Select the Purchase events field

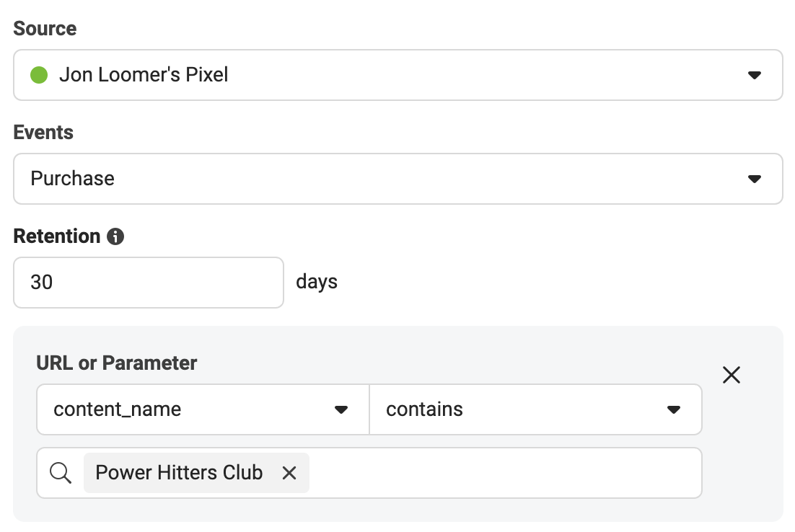pyautogui.click(x=397, y=179)
